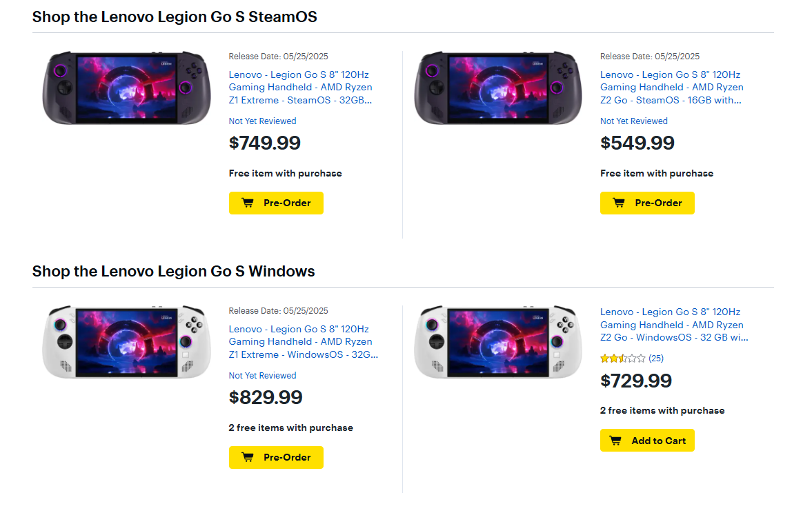Pre-Order the $829.99 Windows Legion Go S
The width and height of the screenshot is (812, 513).
coord(276,457)
